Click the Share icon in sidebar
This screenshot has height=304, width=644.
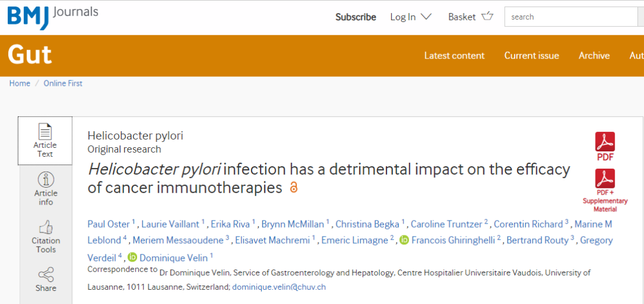click(45, 274)
